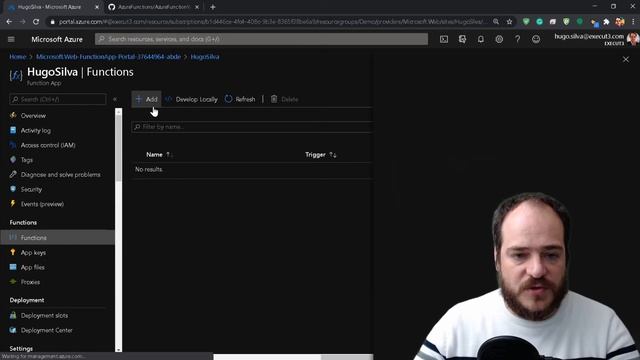Image resolution: width=640 pixels, height=360 pixels.
Task: Sort by the Trigger column
Action: [x=320, y=155]
